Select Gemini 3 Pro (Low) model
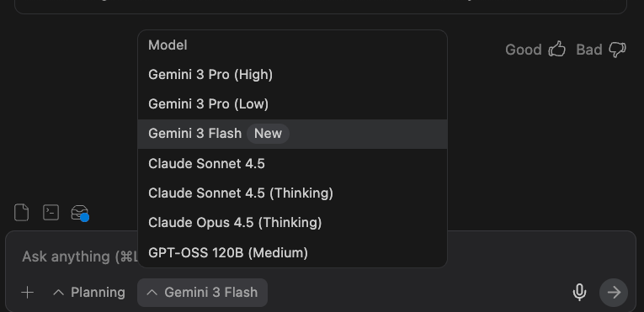 point(292,104)
